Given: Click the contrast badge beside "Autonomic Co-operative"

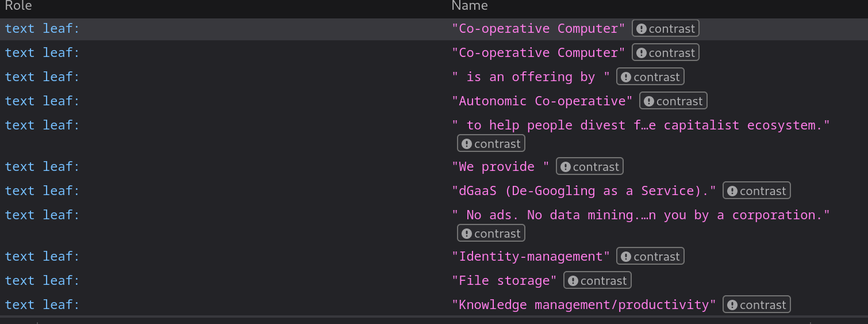Looking at the screenshot, I should point(673,101).
